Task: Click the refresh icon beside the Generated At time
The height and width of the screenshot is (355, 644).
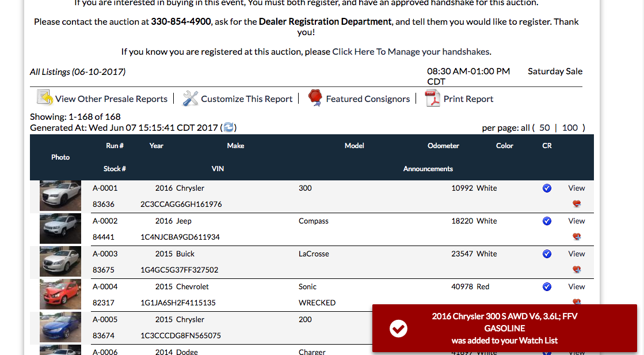Action: pyautogui.click(x=229, y=127)
